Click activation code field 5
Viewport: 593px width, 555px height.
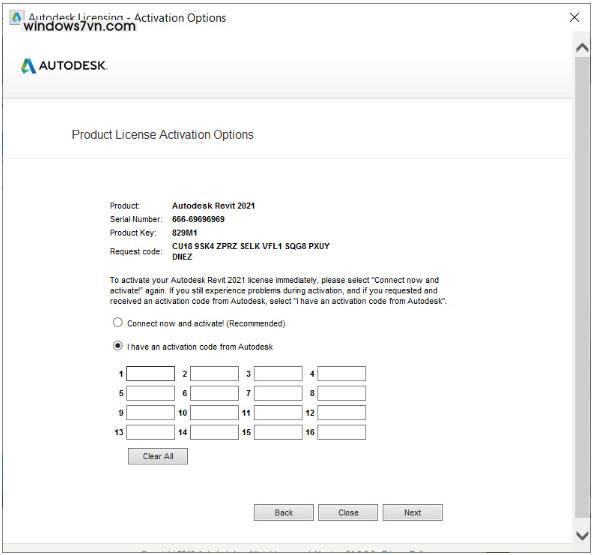150,393
